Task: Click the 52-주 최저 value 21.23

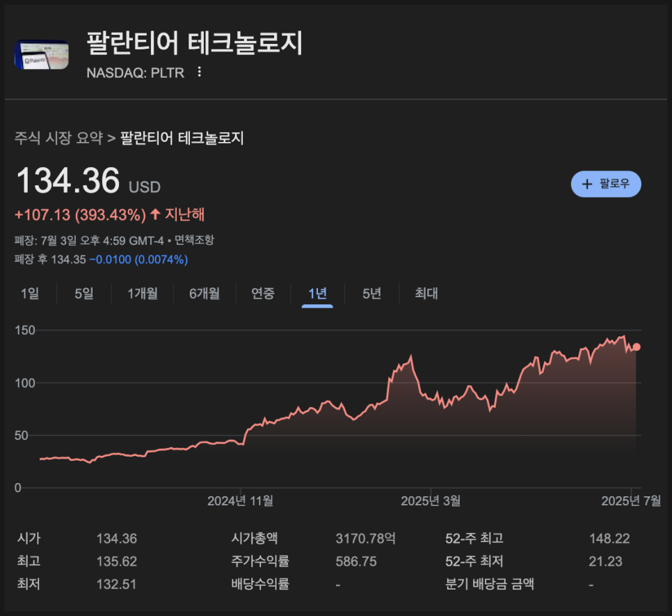Action: pos(606,561)
